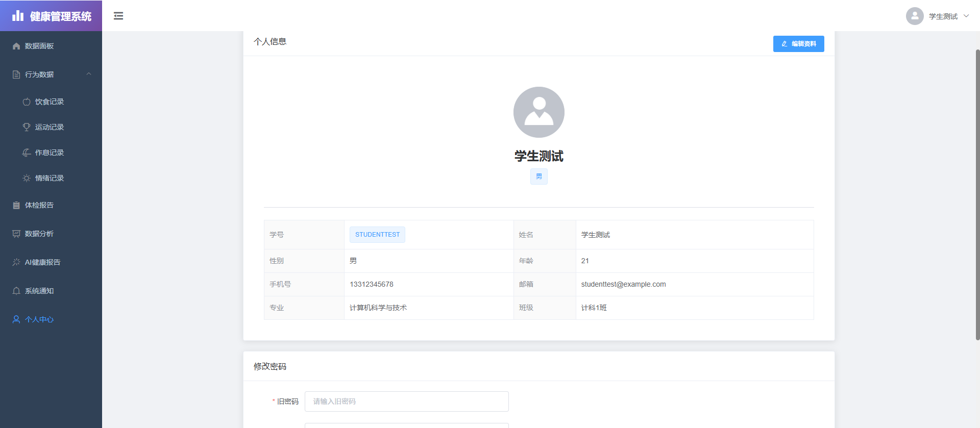
Task: Click the 旧密码 field label
Action: (287, 401)
